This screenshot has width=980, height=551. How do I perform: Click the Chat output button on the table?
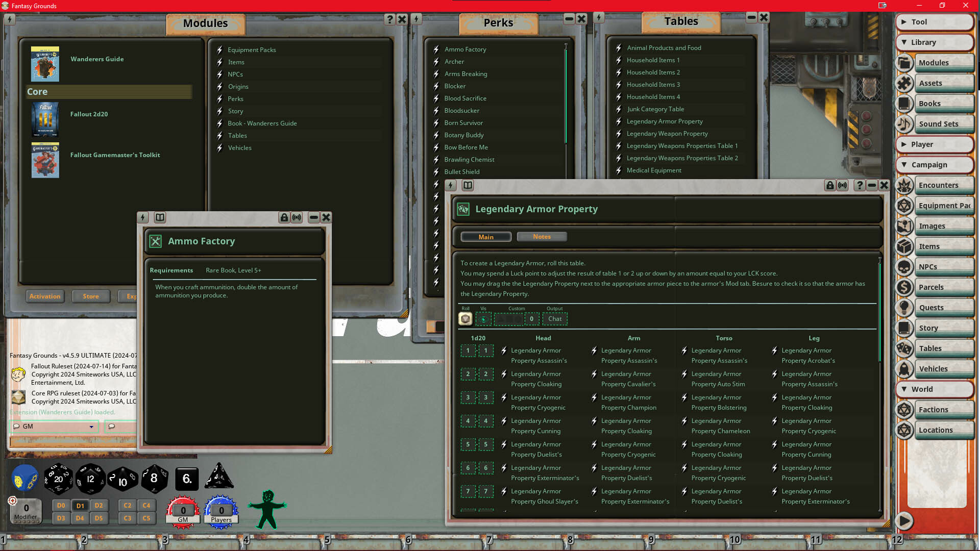[x=555, y=318]
